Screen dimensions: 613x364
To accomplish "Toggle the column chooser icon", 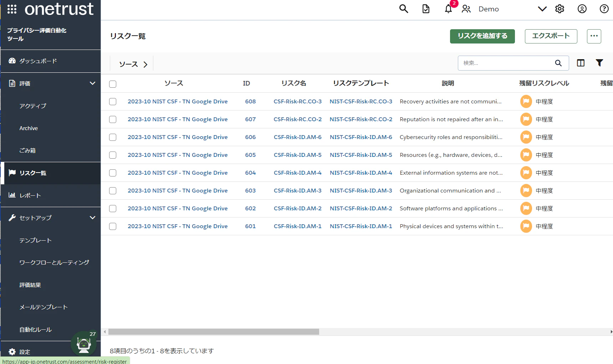I will (581, 63).
